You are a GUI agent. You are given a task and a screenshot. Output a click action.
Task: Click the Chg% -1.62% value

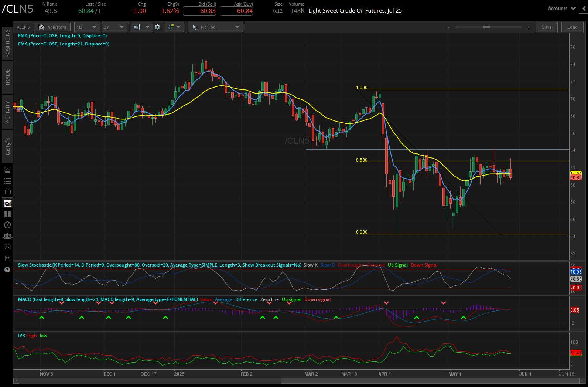coord(169,11)
